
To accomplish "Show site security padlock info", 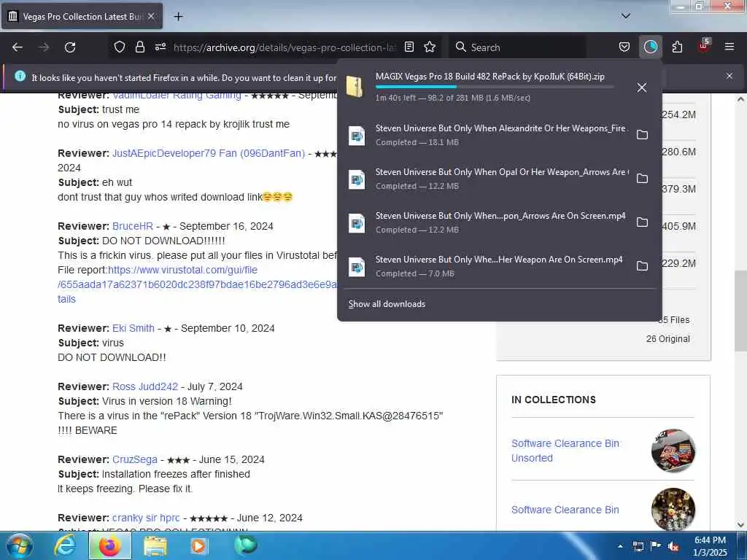I will pyautogui.click(x=139, y=47).
